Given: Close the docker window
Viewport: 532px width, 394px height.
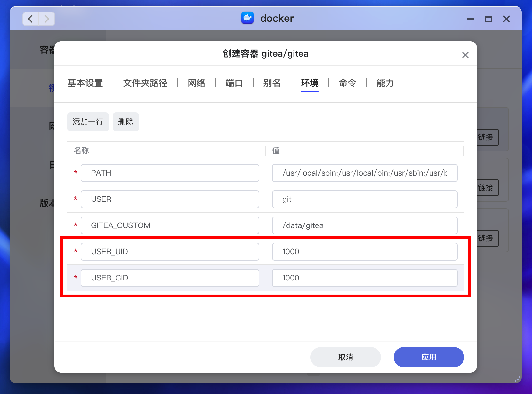Looking at the screenshot, I should (x=506, y=19).
